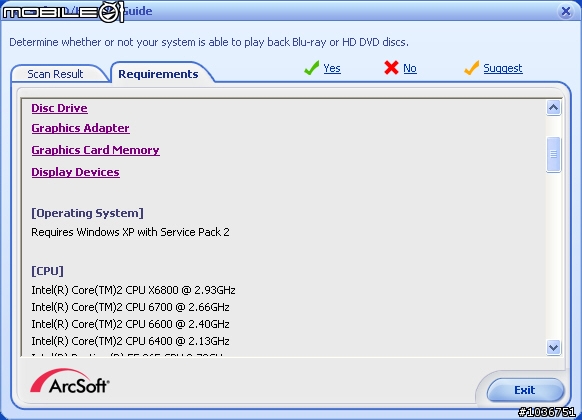The height and width of the screenshot is (420, 582).
Task: Select the Core 2 X6800 @ 2.93GHz line
Action: click(133, 290)
